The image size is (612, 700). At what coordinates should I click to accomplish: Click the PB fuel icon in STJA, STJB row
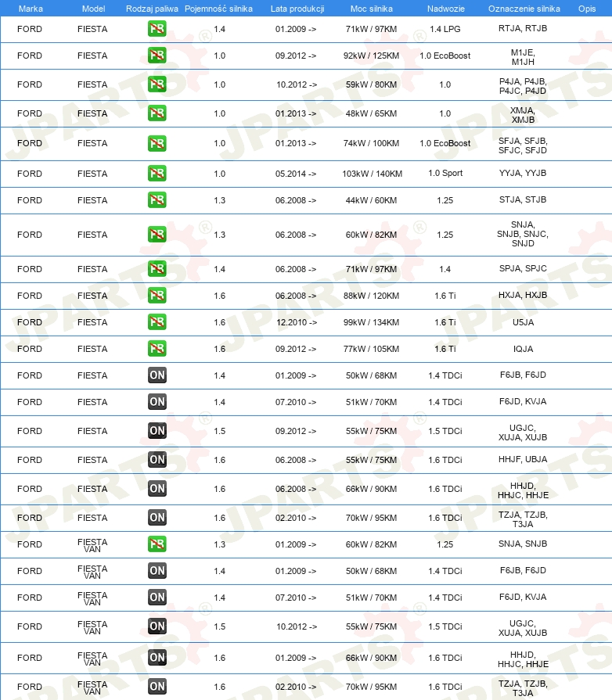coord(157,200)
